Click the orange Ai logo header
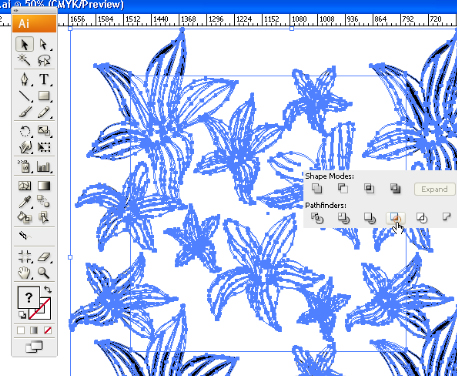Image resolution: width=457 pixels, height=376 pixels. point(34,23)
